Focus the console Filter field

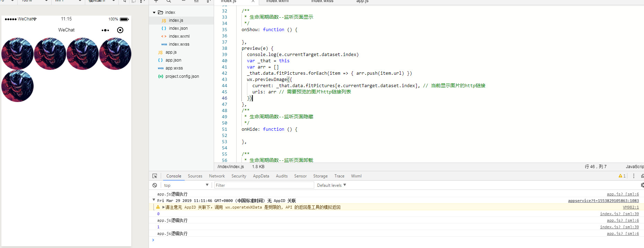click(x=264, y=185)
